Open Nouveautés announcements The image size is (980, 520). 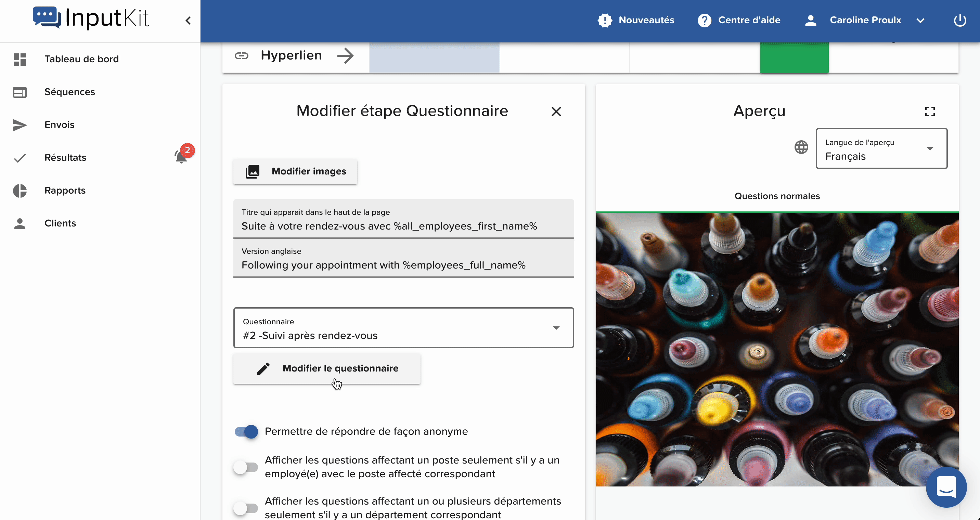(636, 20)
